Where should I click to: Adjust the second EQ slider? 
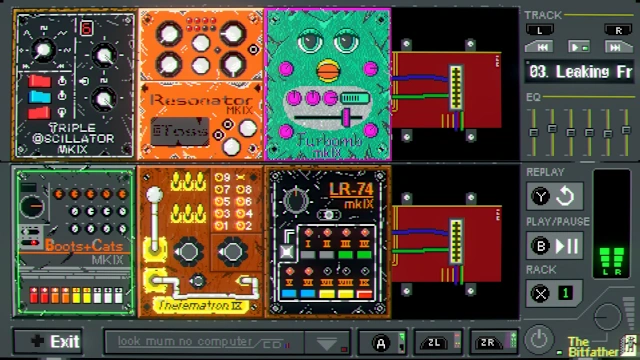(552, 129)
